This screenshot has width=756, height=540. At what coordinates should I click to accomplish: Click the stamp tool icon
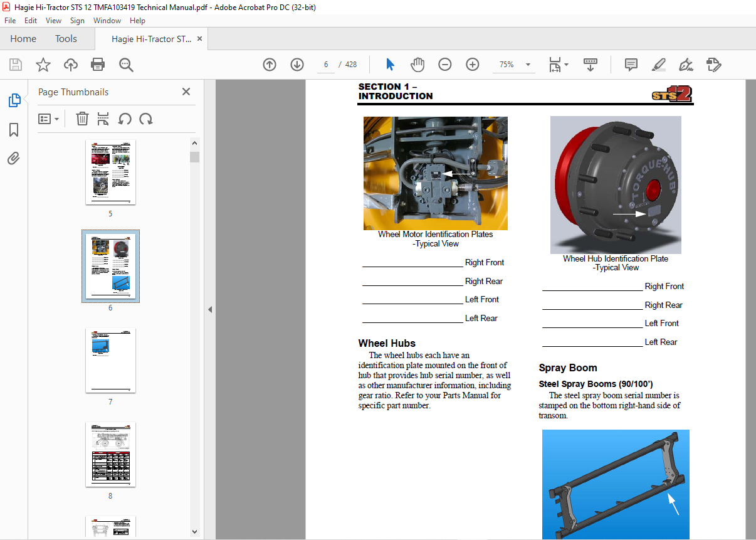(713, 65)
